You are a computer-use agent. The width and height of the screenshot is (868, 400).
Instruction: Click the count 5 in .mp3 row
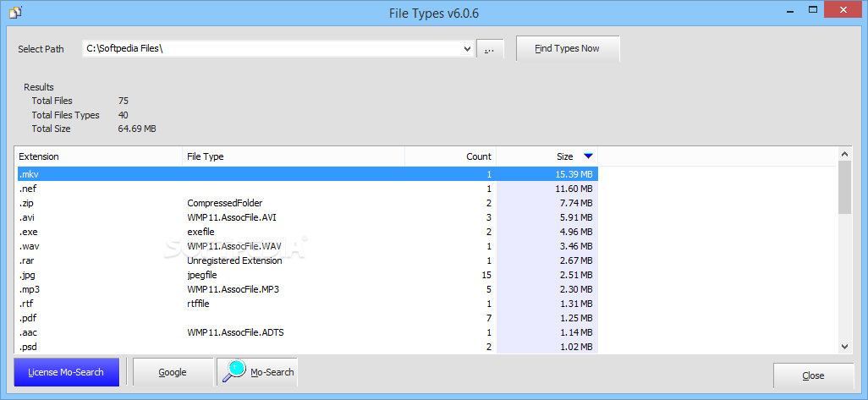[x=489, y=289]
